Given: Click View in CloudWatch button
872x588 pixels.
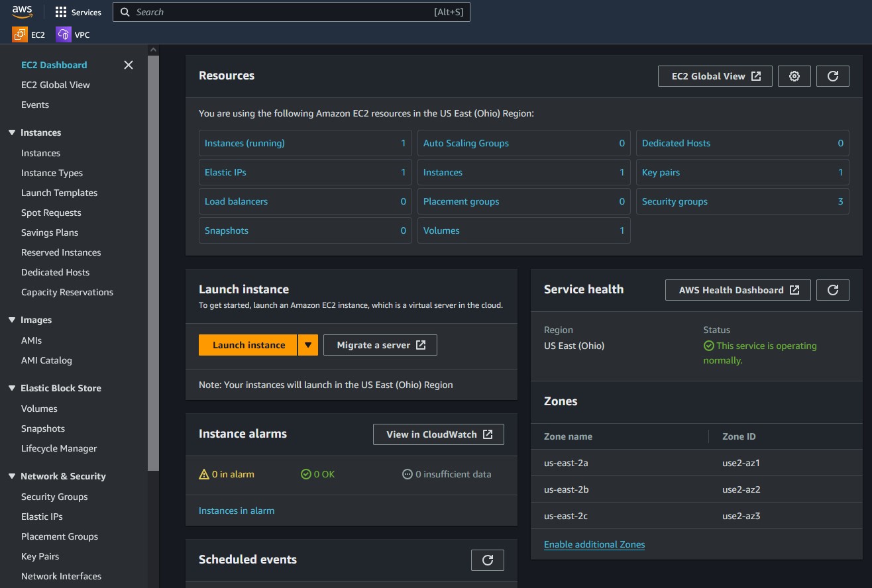Looking at the screenshot, I should [x=439, y=434].
